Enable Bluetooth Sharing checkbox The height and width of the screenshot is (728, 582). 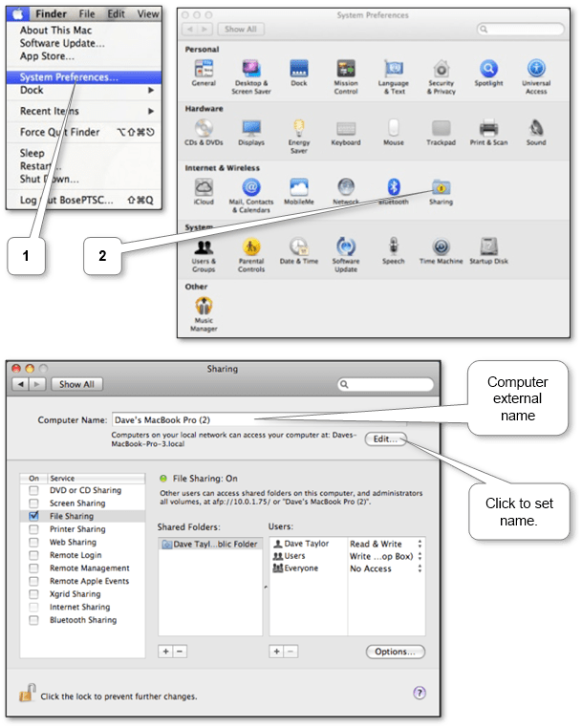pyautogui.click(x=33, y=620)
